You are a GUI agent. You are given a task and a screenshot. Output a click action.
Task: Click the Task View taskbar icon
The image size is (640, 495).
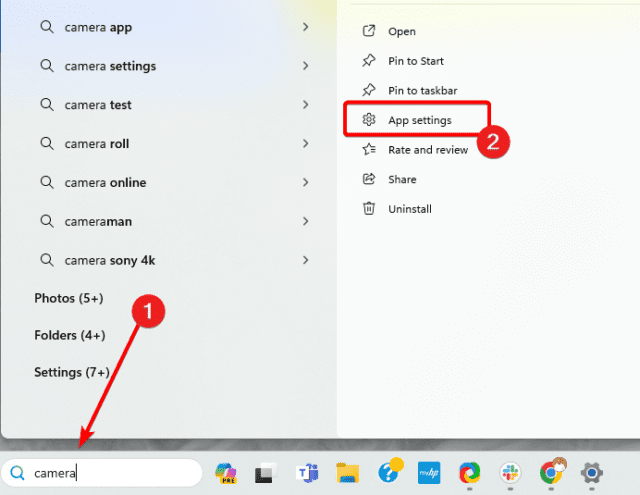(264, 473)
